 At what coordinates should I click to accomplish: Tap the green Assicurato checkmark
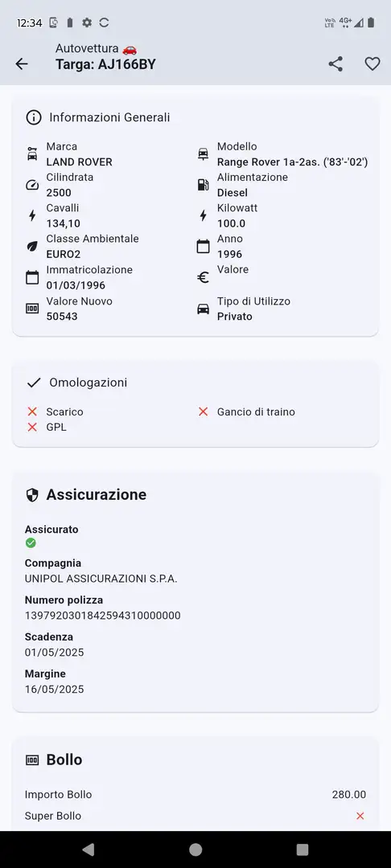pyautogui.click(x=31, y=543)
